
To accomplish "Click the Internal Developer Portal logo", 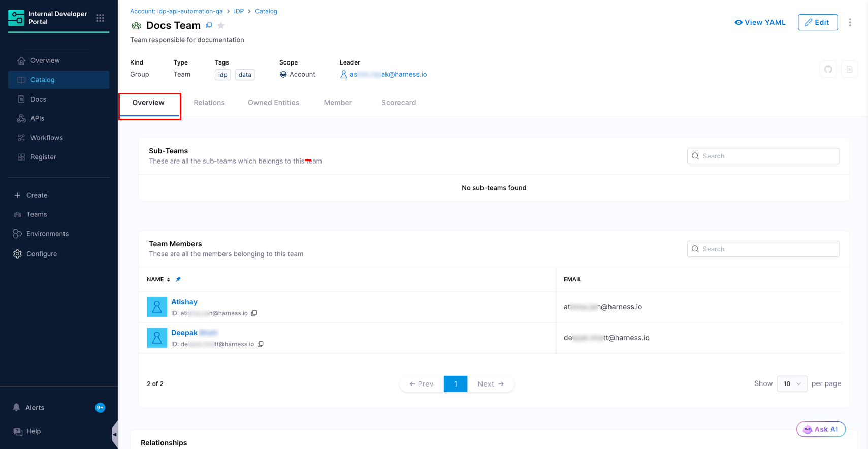I will click(x=16, y=18).
